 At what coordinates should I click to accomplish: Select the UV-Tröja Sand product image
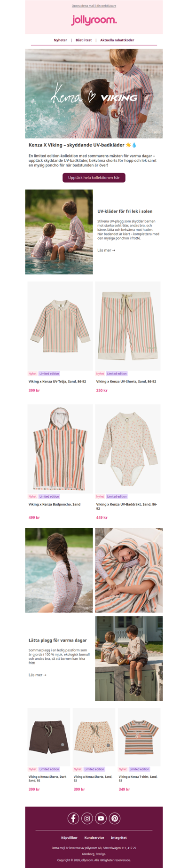point(60,326)
